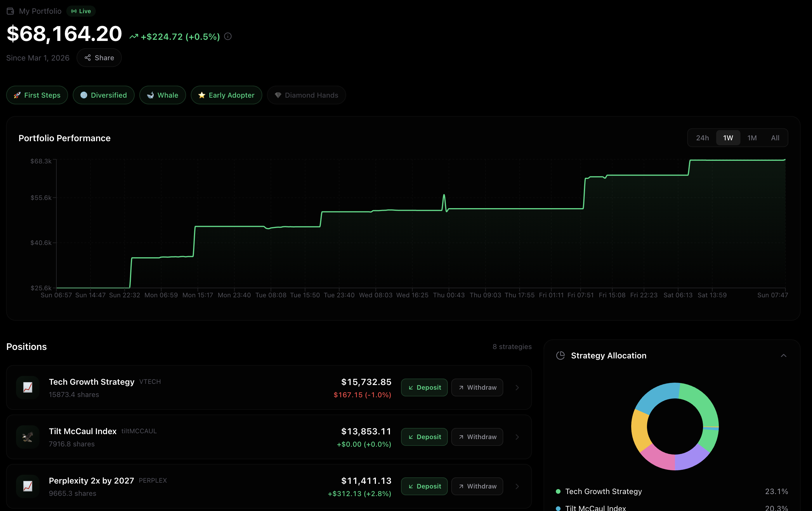Expand Tilt McCaul Index row chevron
Image resolution: width=812 pixels, height=511 pixels.
pos(517,437)
